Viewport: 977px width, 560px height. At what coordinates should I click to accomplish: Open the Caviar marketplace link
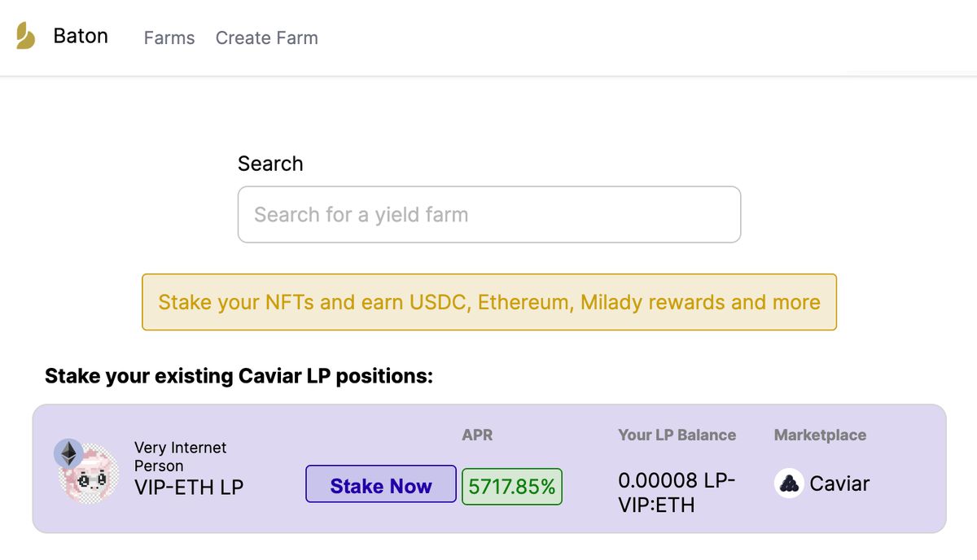click(x=839, y=483)
